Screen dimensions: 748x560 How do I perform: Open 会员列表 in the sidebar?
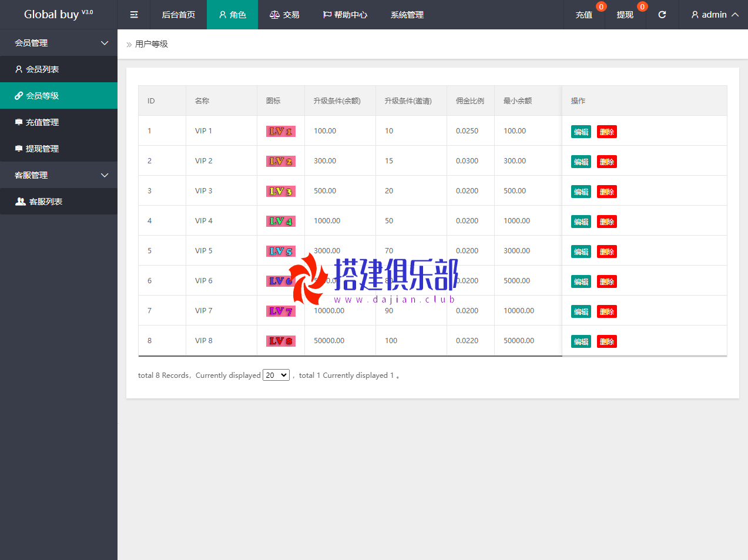[59, 69]
